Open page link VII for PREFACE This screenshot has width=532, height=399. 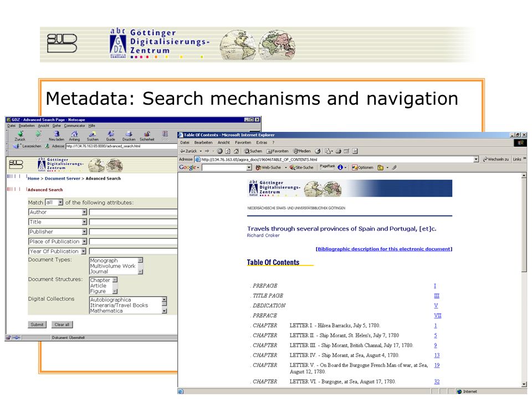[x=438, y=315]
